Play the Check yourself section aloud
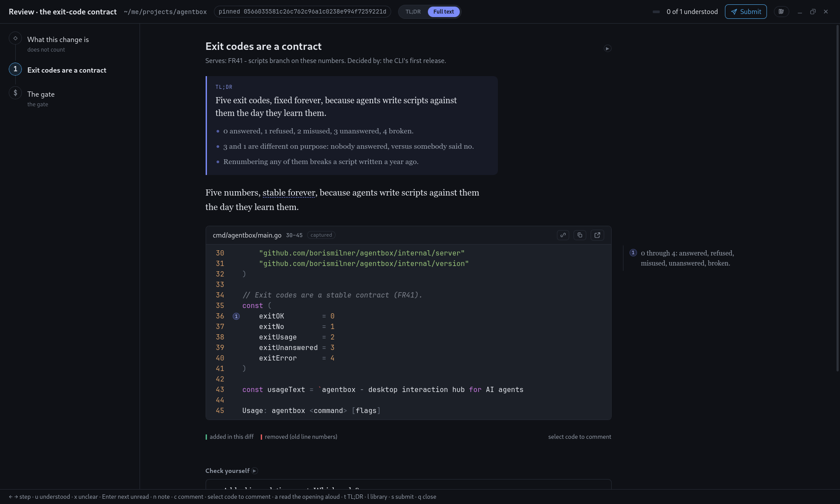Viewport: 840px width, 504px height. point(255,471)
